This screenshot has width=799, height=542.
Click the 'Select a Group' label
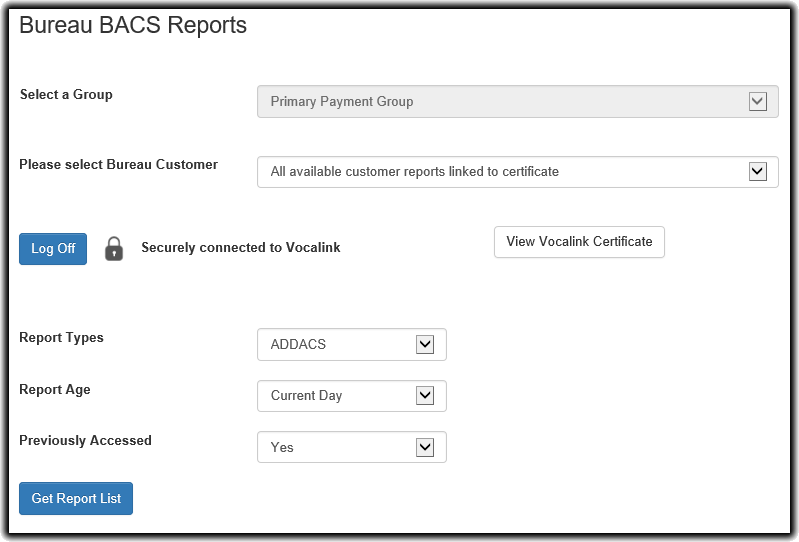pos(66,95)
